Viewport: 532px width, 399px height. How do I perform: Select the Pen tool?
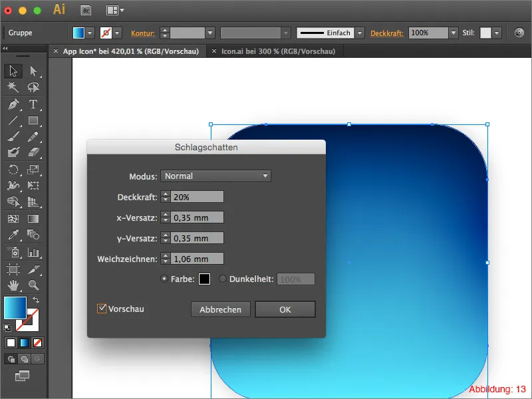(x=13, y=104)
